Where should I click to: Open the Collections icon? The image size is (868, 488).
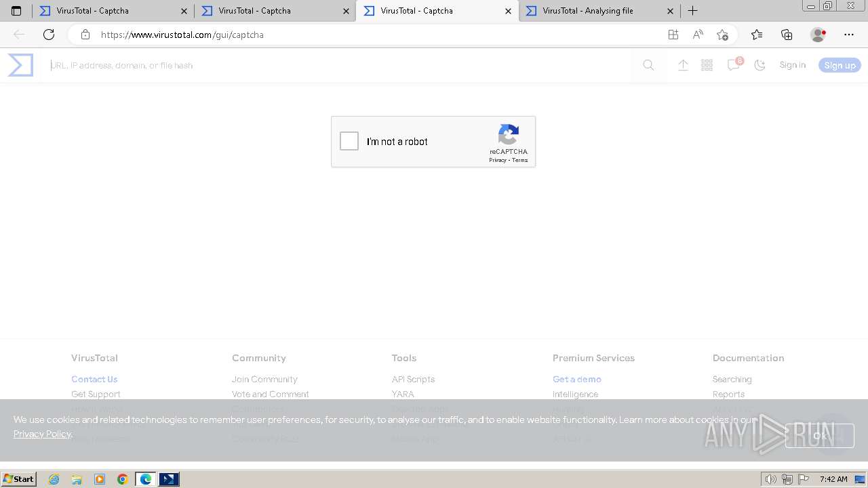tap(787, 35)
